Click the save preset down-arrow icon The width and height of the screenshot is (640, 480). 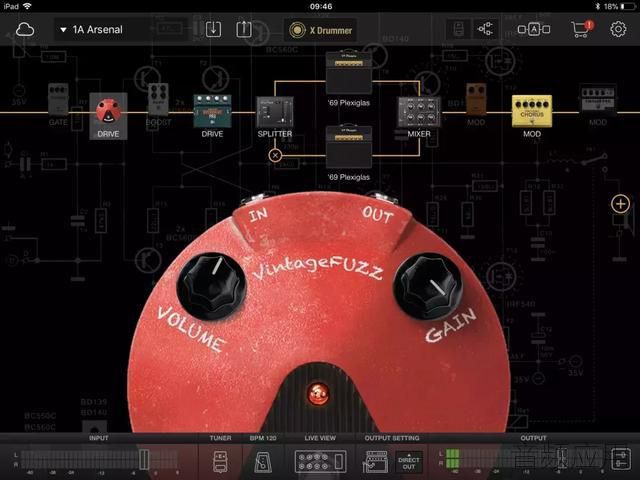(x=213, y=29)
